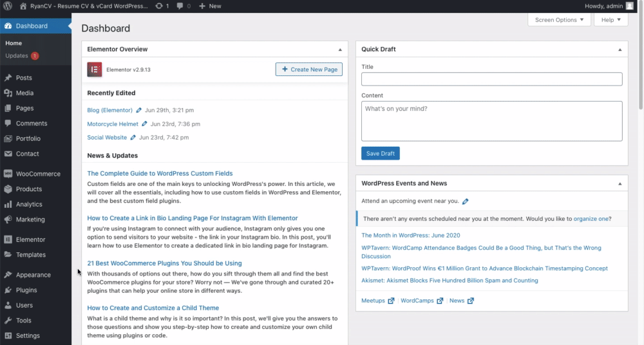Click the Tools wrench icon in sidebar
Viewport: 644px width, 345px height.
8,321
